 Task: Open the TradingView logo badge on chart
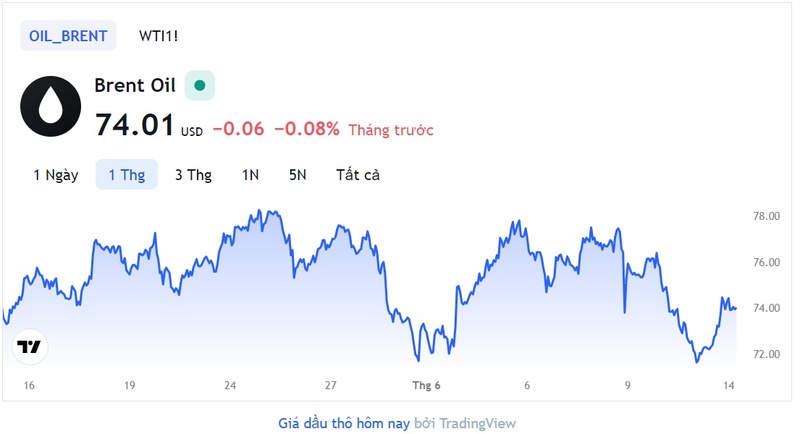tap(30, 347)
